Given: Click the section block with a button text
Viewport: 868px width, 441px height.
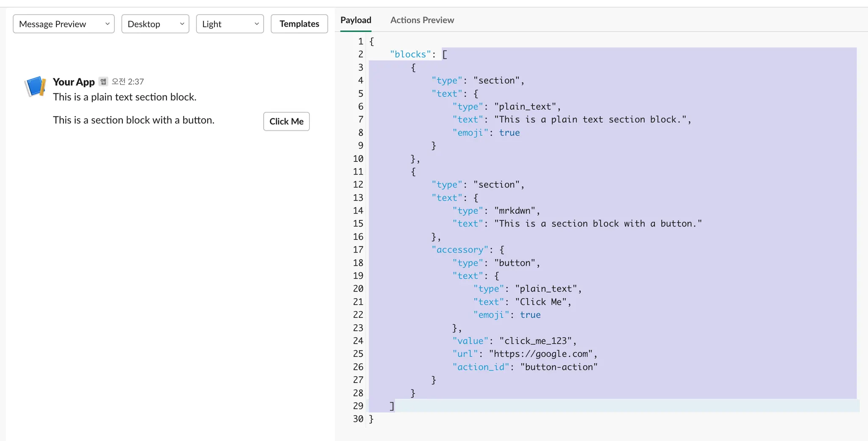Looking at the screenshot, I should (x=134, y=120).
